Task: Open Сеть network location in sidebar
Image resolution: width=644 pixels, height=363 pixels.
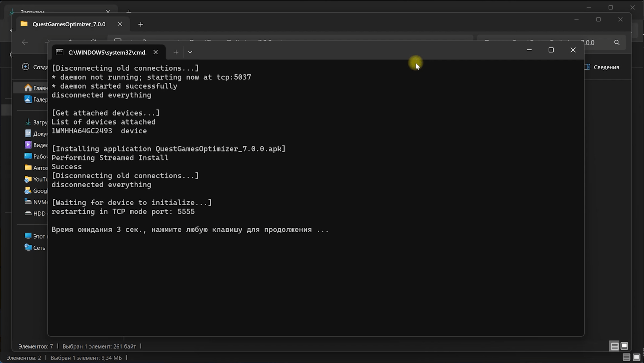Action: click(x=36, y=248)
